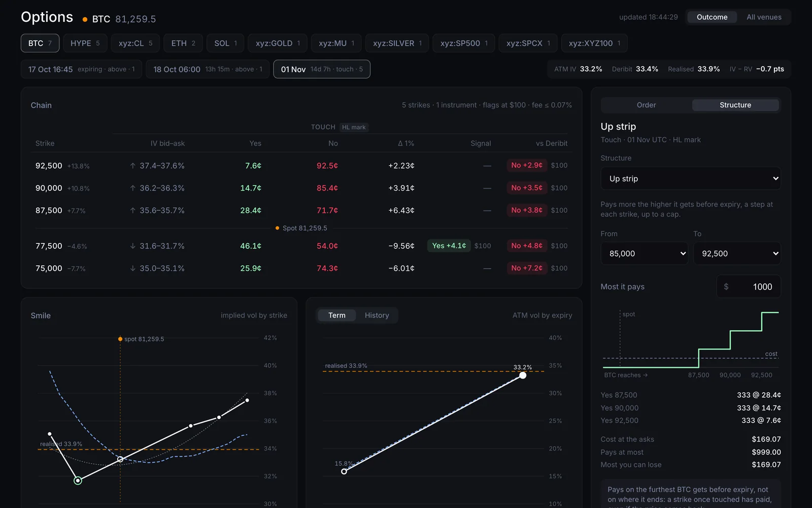Open the To strike dropdown 92,500
The height and width of the screenshot is (508, 812).
737,253
